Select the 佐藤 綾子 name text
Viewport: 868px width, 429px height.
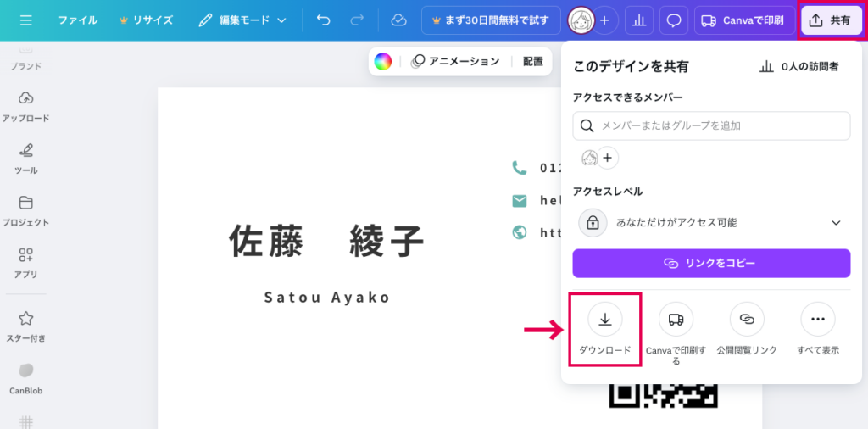pos(326,242)
